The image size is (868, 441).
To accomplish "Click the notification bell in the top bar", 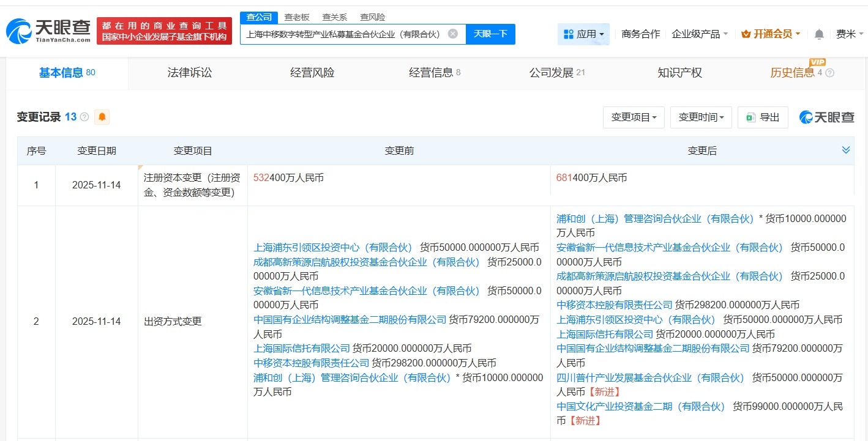I will pos(818,34).
